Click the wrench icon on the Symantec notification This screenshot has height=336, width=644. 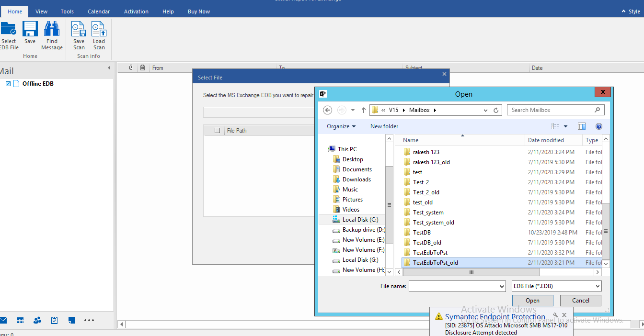pyautogui.click(x=556, y=316)
